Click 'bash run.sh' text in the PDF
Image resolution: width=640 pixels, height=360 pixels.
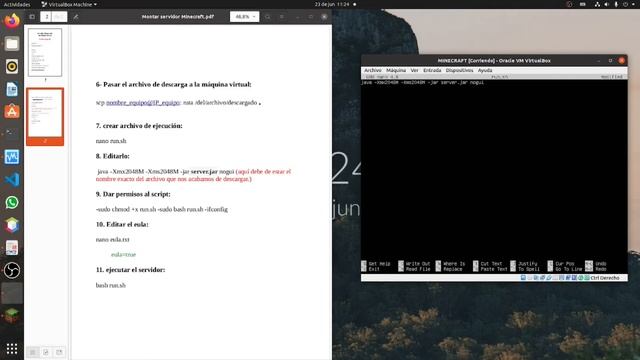111,285
